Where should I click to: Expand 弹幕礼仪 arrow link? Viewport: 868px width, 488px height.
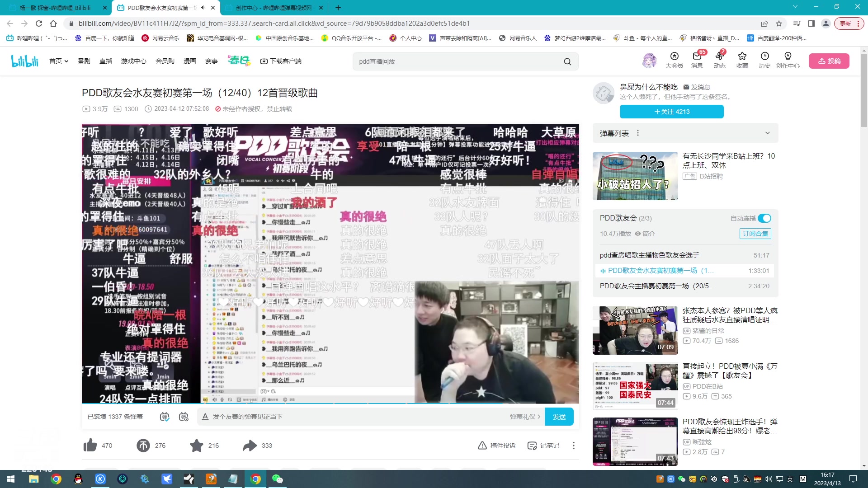(x=525, y=417)
